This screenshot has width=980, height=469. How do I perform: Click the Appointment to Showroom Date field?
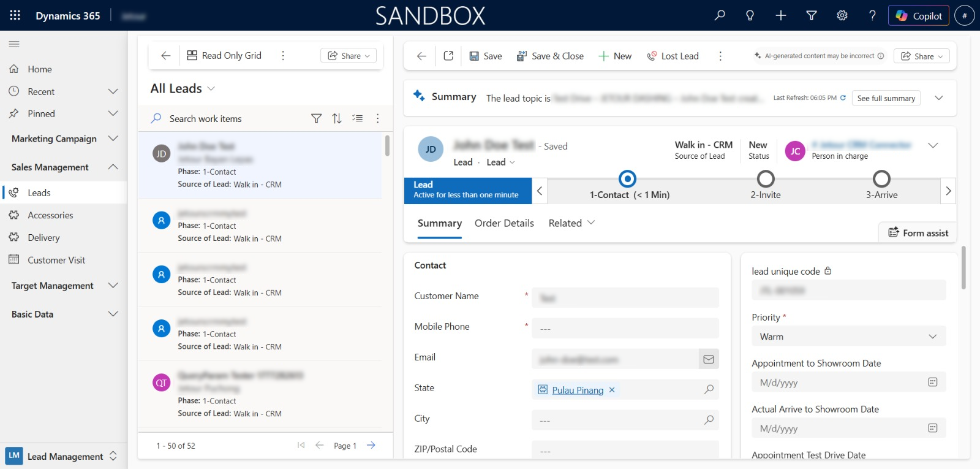[x=848, y=383]
